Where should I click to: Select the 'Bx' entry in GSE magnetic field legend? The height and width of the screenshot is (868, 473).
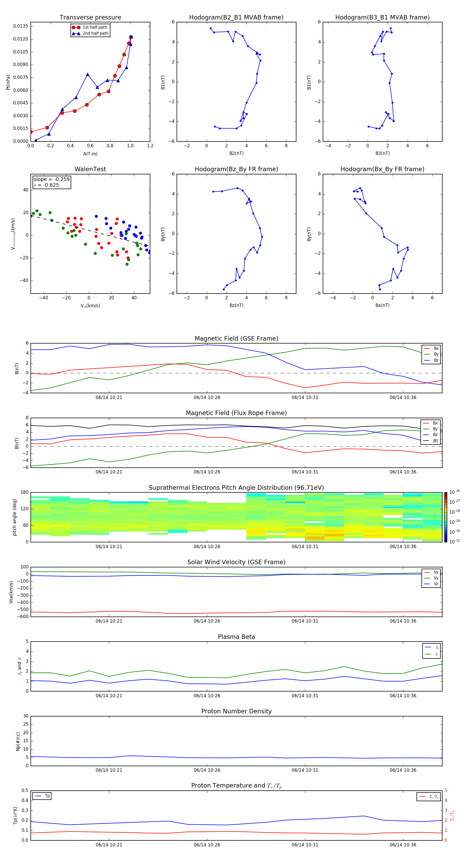[x=431, y=349]
